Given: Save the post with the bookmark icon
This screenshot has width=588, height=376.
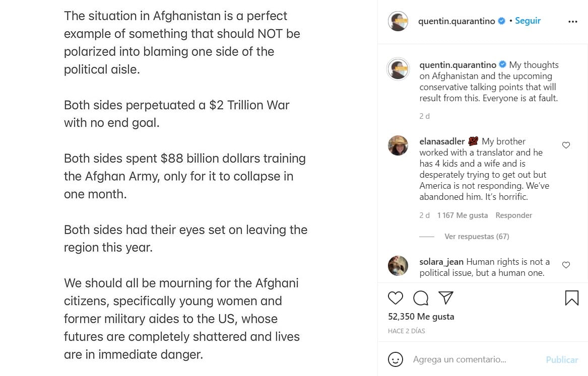Looking at the screenshot, I should (x=571, y=298).
